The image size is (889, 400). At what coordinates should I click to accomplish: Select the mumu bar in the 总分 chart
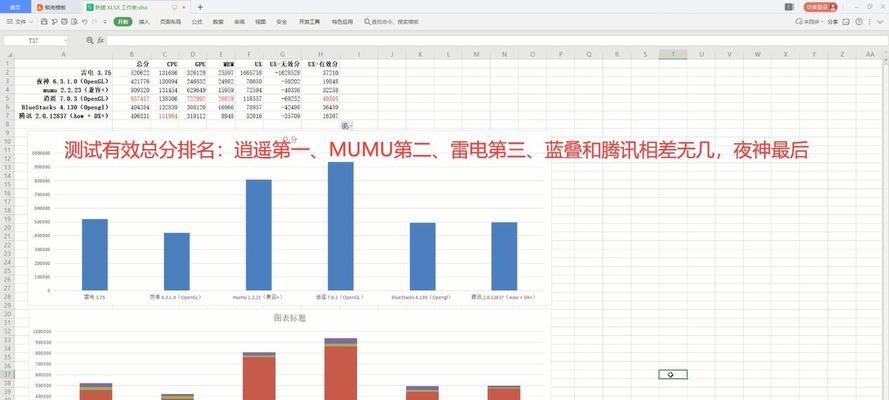[259, 235]
